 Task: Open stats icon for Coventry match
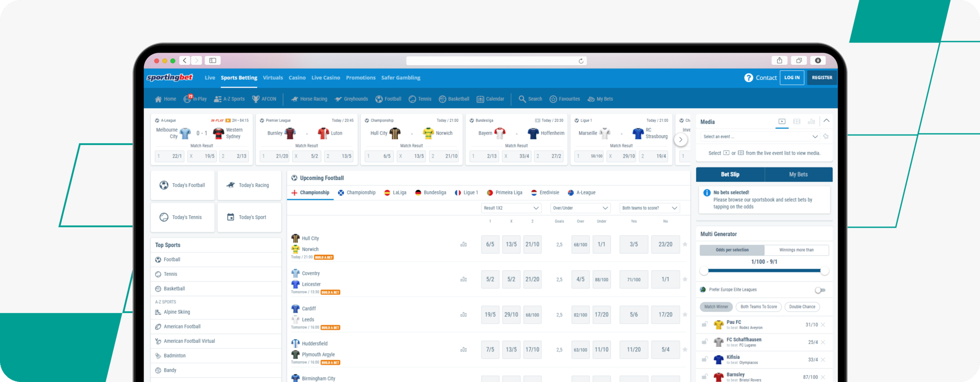[463, 279]
